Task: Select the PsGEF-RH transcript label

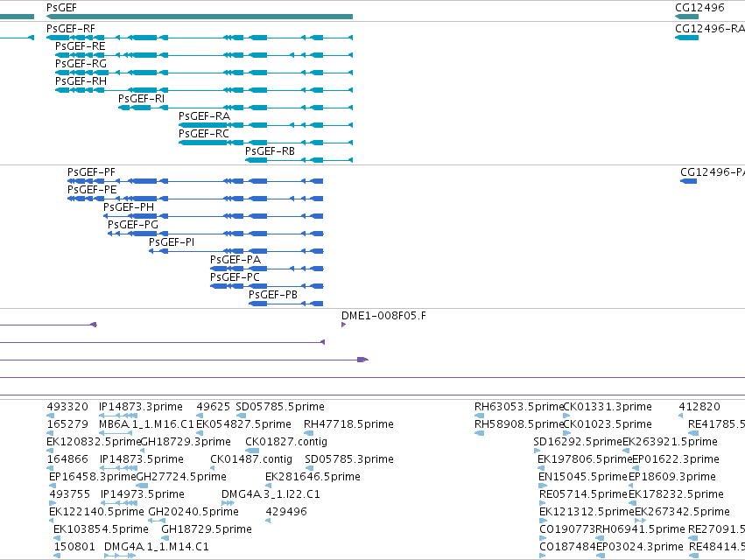Action: (81, 81)
